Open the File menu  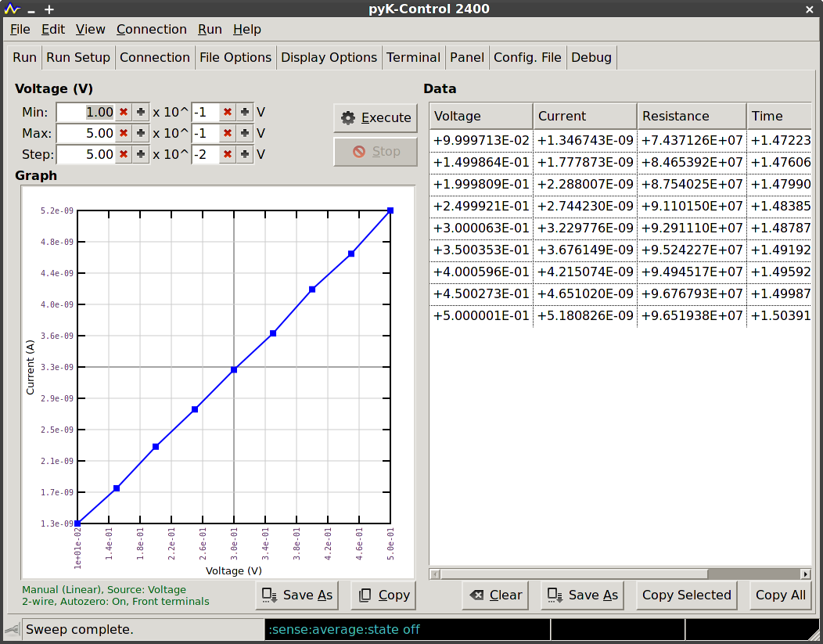pyautogui.click(x=20, y=30)
